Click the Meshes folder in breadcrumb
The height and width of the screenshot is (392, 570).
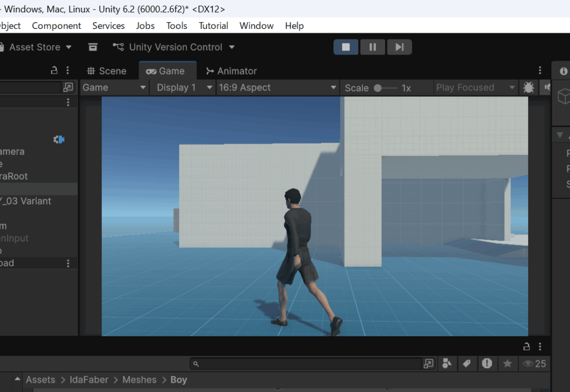click(x=139, y=380)
